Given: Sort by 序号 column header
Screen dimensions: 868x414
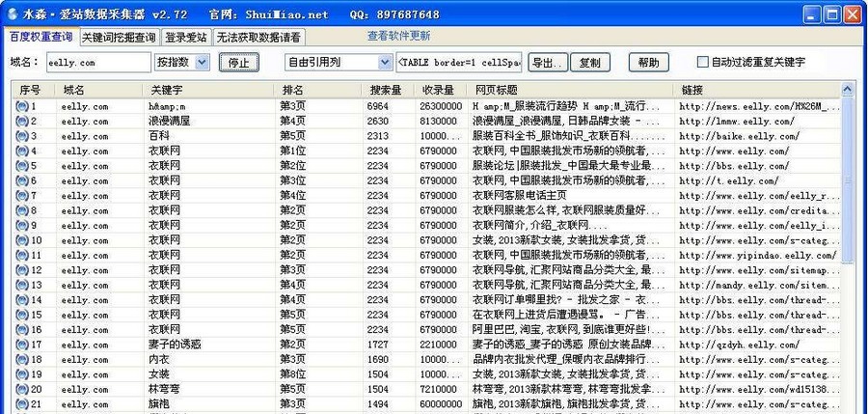Looking at the screenshot, I should point(35,90).
